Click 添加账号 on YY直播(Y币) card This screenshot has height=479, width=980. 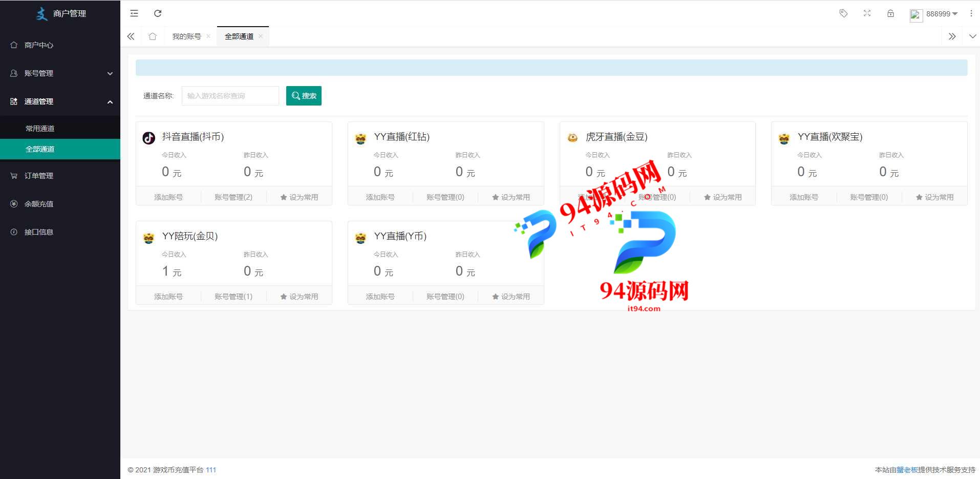[x=380, y=297]
